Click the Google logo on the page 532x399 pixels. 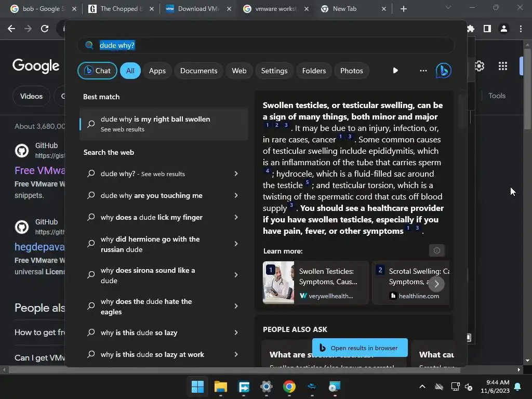click(36, 66)
